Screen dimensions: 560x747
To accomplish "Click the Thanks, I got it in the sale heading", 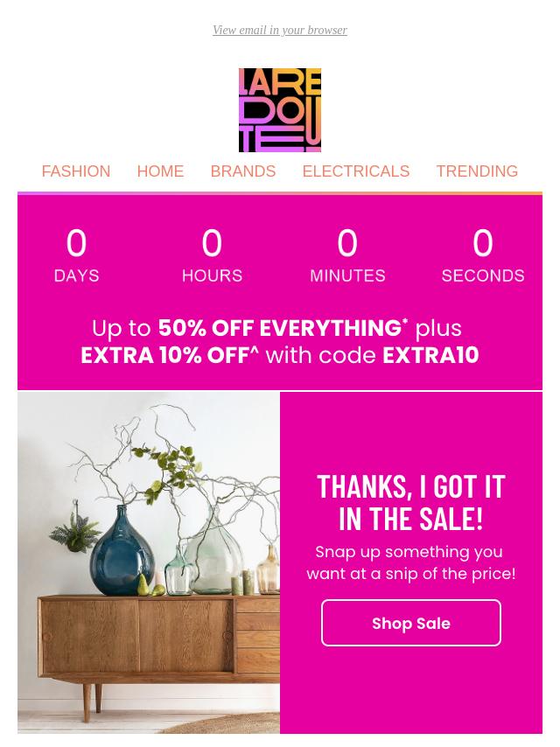I will click(x=411, y=503).
